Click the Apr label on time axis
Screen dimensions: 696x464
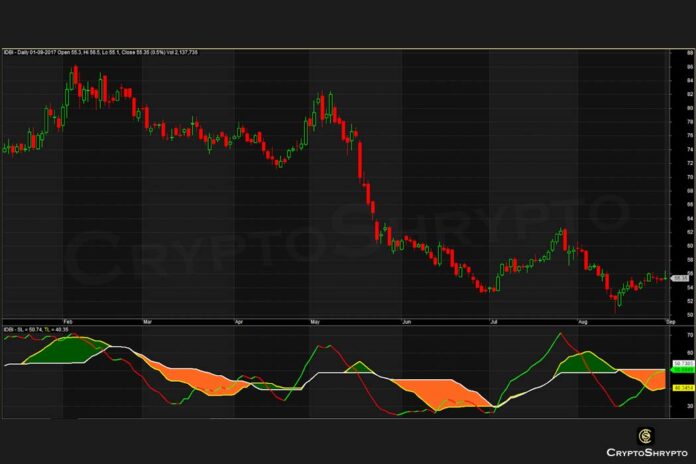point(238,321)
